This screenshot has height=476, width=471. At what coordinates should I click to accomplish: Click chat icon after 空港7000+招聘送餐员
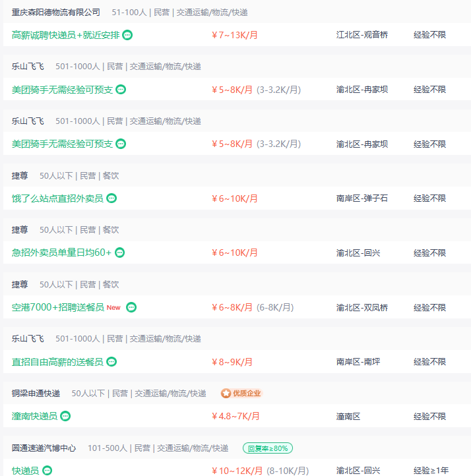click(x=131, y=307)
